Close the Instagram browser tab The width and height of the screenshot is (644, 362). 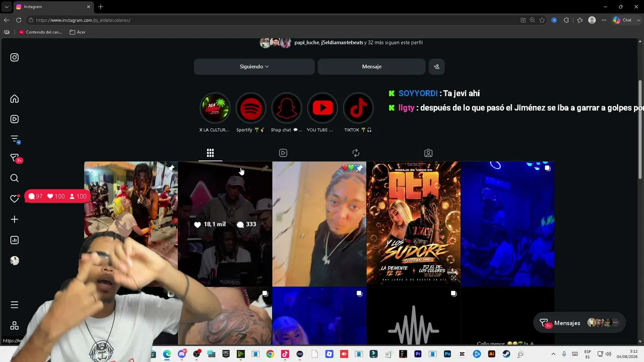pos(89,7)
